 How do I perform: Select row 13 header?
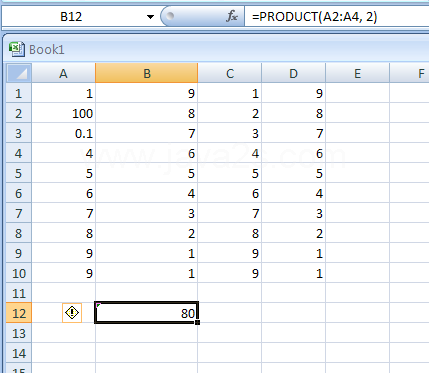click(x=19, y=333)
